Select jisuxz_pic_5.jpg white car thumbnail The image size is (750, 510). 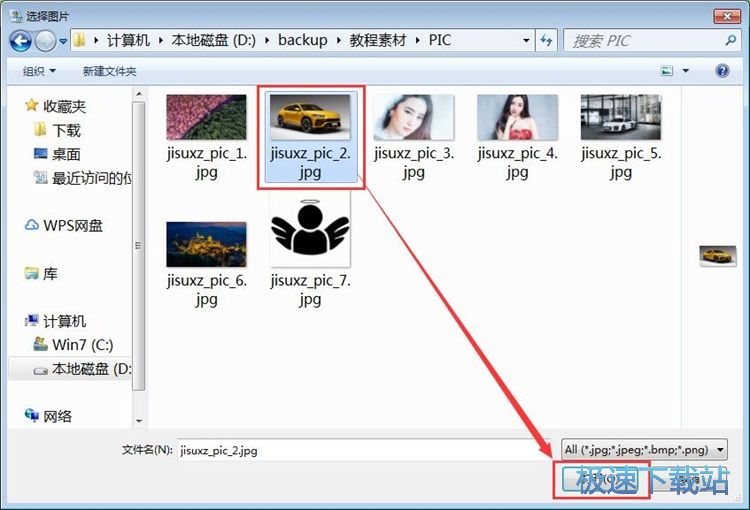621,117
